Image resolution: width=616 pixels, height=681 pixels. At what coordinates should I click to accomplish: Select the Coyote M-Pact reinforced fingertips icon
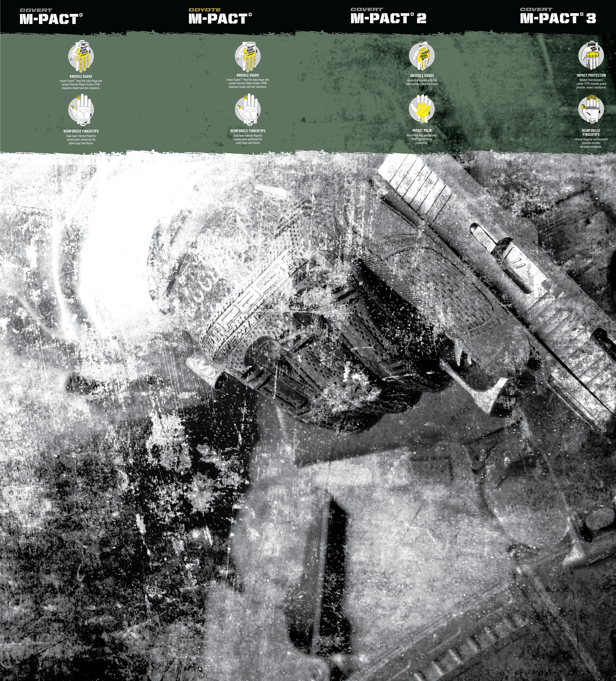247,110
